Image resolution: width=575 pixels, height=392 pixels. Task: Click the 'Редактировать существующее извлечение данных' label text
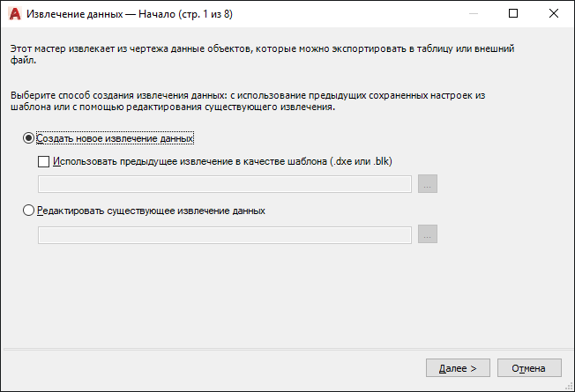point(151,211)
